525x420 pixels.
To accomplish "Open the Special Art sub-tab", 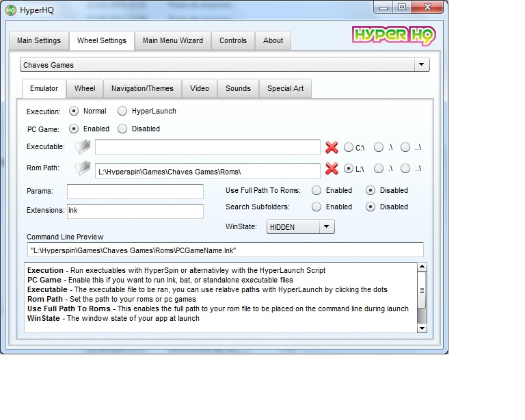I will point(285,88).
